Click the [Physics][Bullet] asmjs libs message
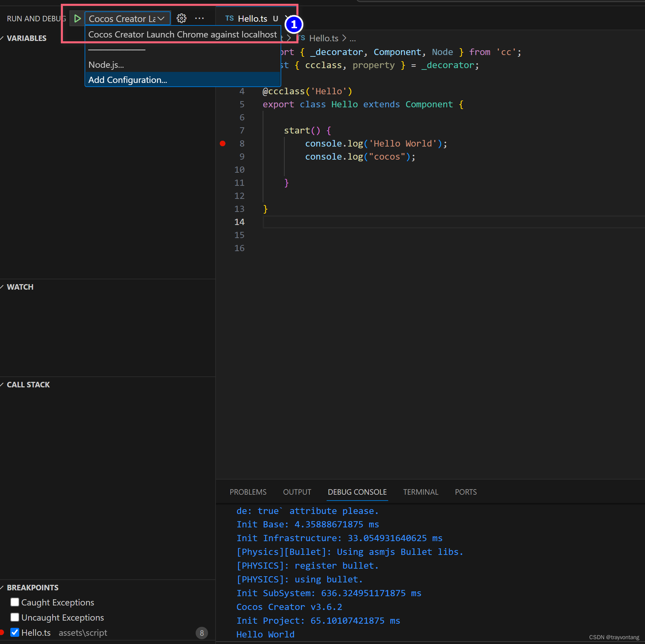The image size is (645, 644). point(350,552)
